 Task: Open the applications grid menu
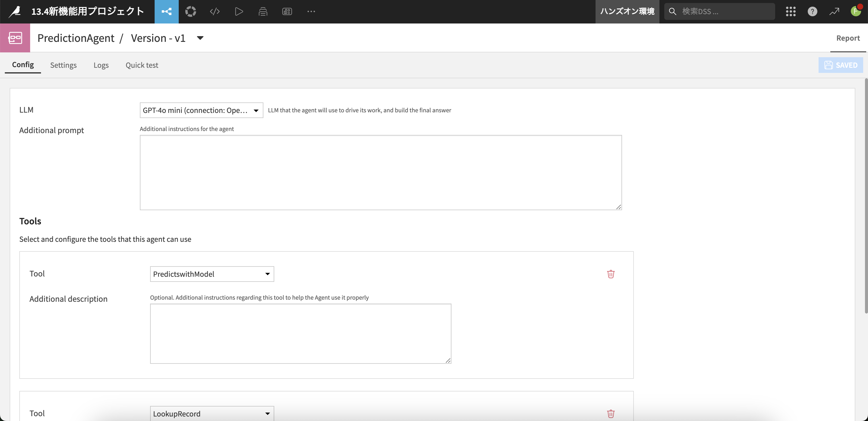791,11
